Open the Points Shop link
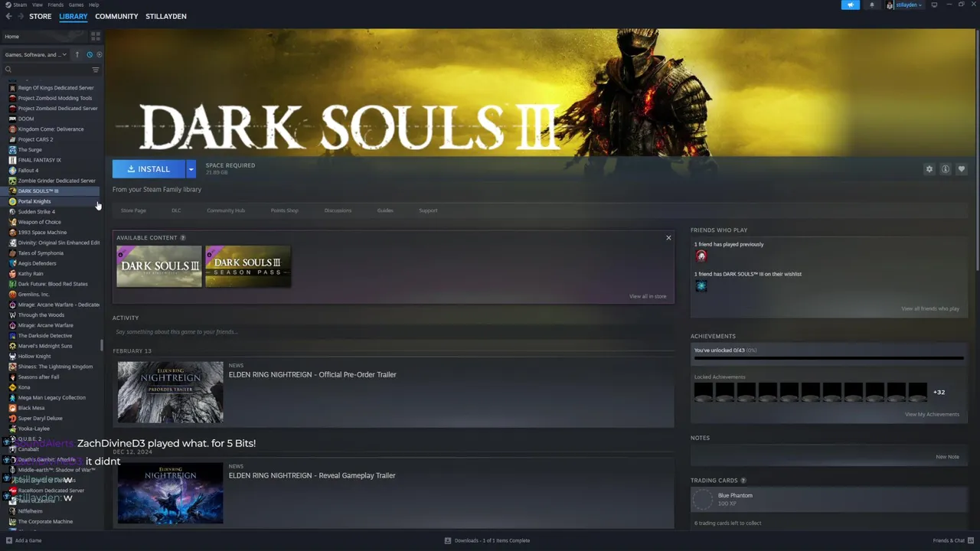The height and width of the screenshot is (551, 980). coord(284,210)
